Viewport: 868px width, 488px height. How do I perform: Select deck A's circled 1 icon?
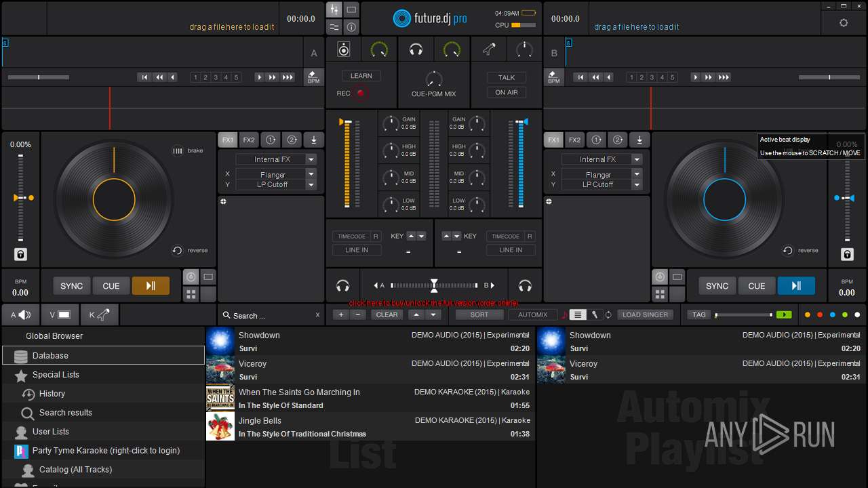click(270, 140)
